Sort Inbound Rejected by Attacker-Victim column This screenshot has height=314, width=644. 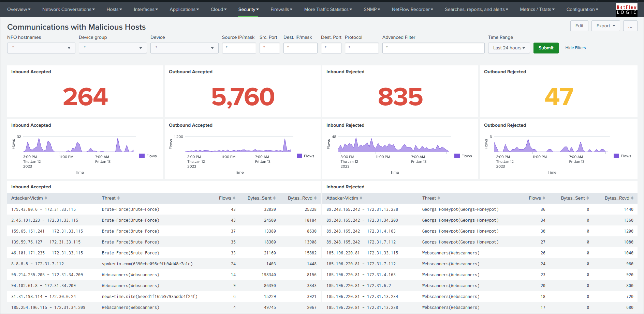[x=344, y=198]
